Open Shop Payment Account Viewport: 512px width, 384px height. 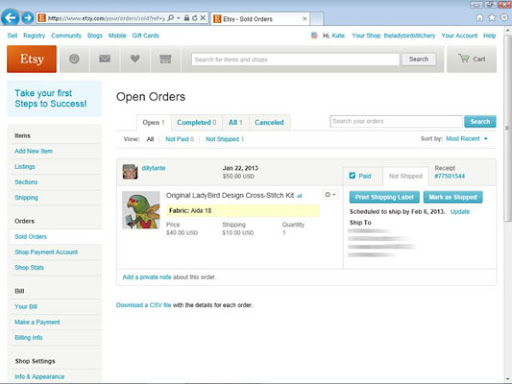(x=46, y=252)
